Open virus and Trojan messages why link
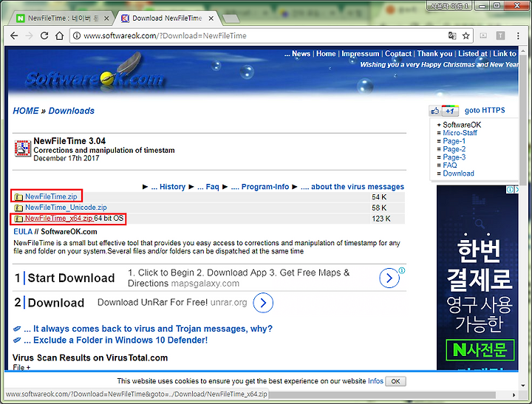Image resolution: width=532 pixels, height=404 pixels. (148, 329)
